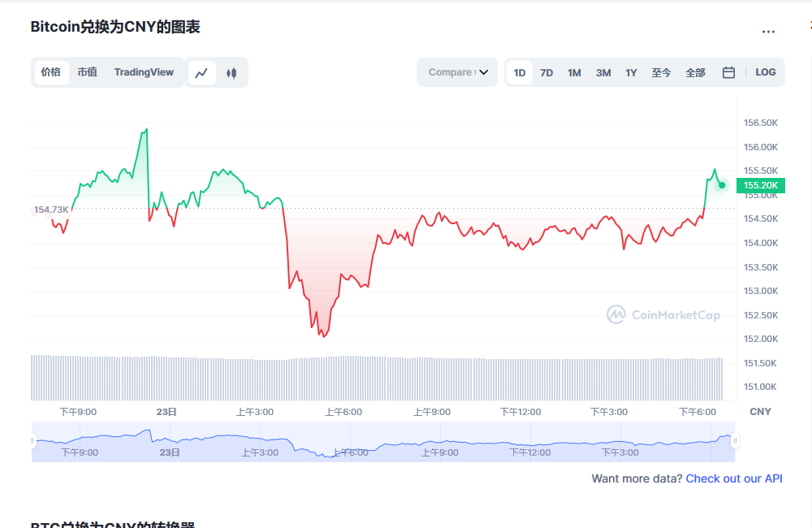Image resolution: width=812 pixels, height=528 pixels.
Task: Click the 下午12:00 x-axis label on main chart
Action: (520, 412)
